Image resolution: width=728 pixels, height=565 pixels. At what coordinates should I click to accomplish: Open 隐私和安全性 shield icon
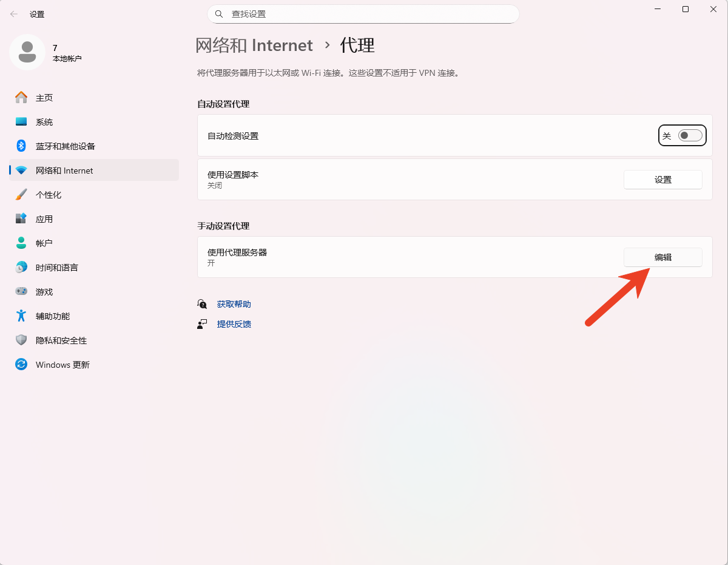pyautogui.click(x=21, y=340)
